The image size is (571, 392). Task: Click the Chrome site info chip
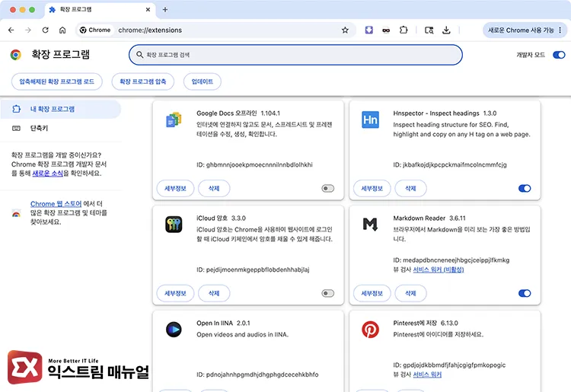click(95, 30)
